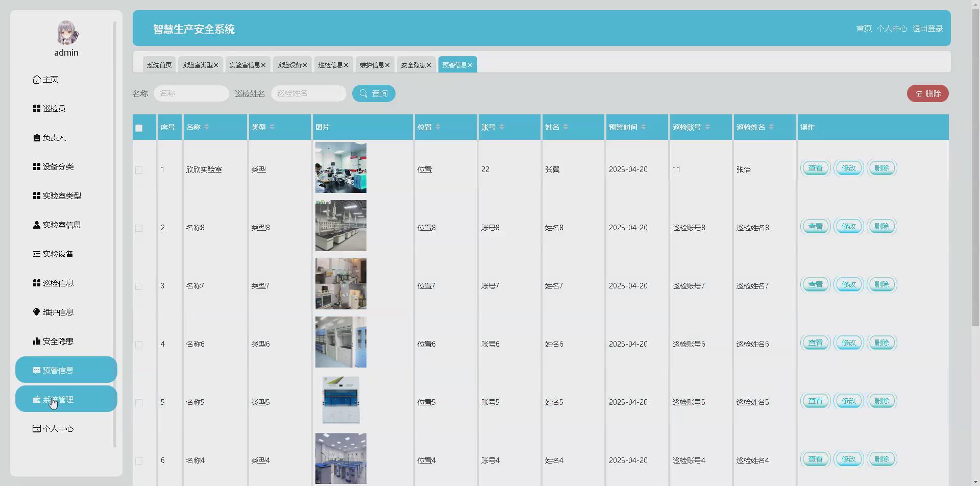980x486 pixels.
Task: Close the 实验设备 tab
Action: pyautogui.click(x=305, y=65)
